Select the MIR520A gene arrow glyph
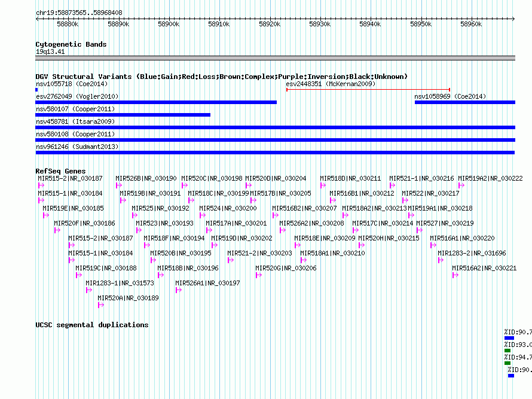Viewport: 532px width, 399px height. [x=101, y=305]
